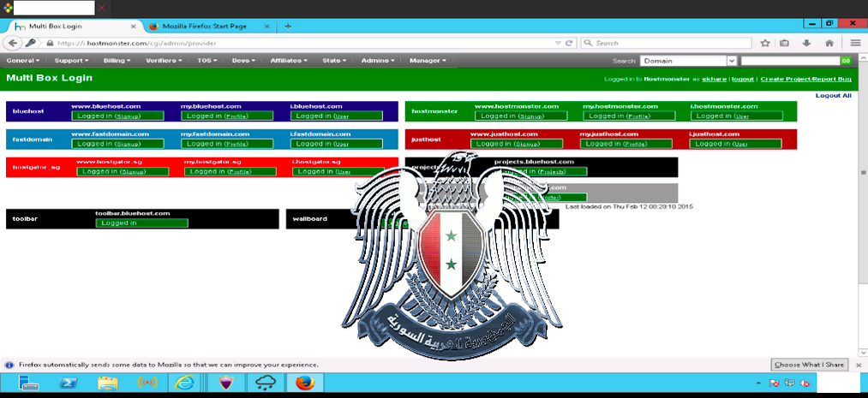Image resolution: width=868 pixels, height=398 pixels.
Task: Open the User link under i.hostmonster.com
Action: (742, 116)
